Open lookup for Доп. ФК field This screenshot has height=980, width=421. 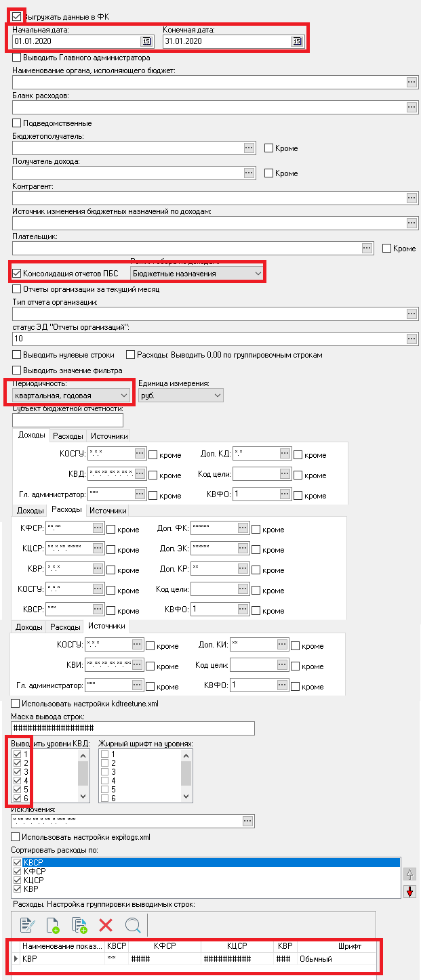tap(243, 528)
